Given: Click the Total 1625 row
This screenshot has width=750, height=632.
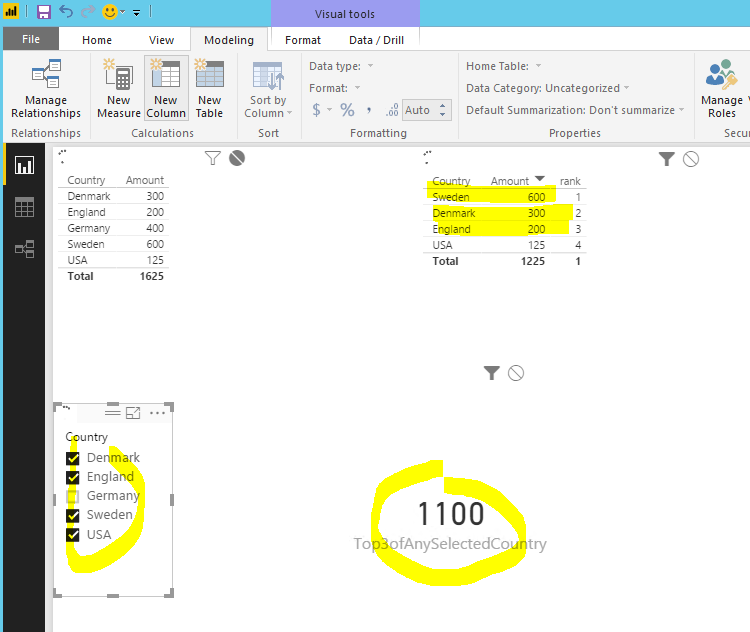Looking at the screenshot, I should point(114,276).
